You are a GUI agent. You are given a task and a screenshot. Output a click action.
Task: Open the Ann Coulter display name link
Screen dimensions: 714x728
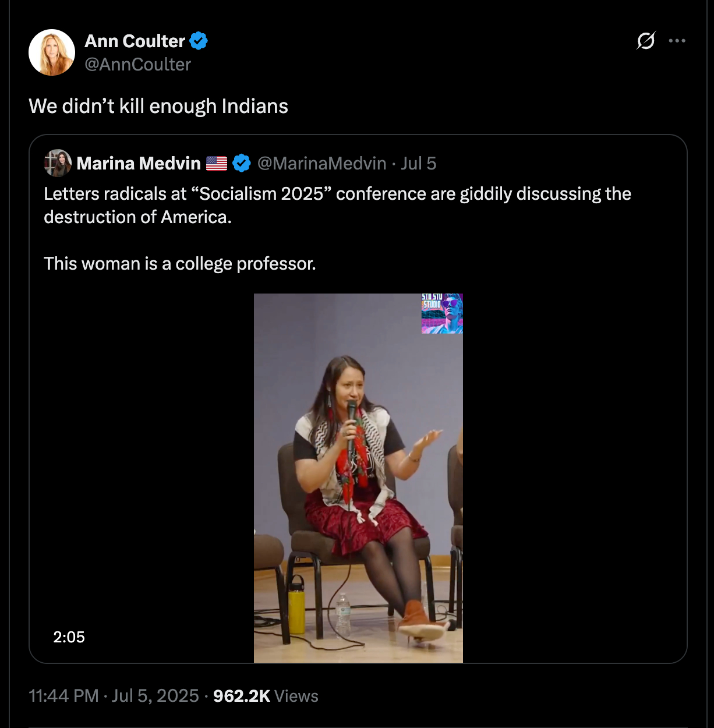pos(135,41)
